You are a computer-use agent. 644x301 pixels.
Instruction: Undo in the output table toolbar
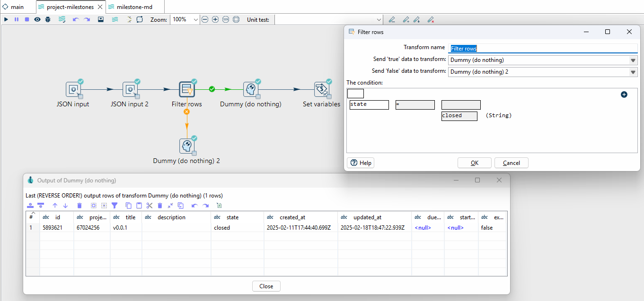[194, 206]
